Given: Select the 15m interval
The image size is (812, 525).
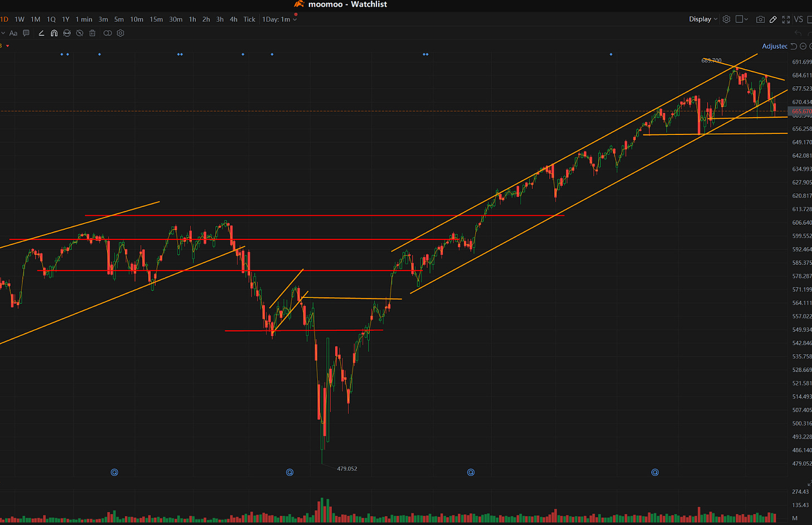Looking at the screenshot, I should (x=156, y=20).
